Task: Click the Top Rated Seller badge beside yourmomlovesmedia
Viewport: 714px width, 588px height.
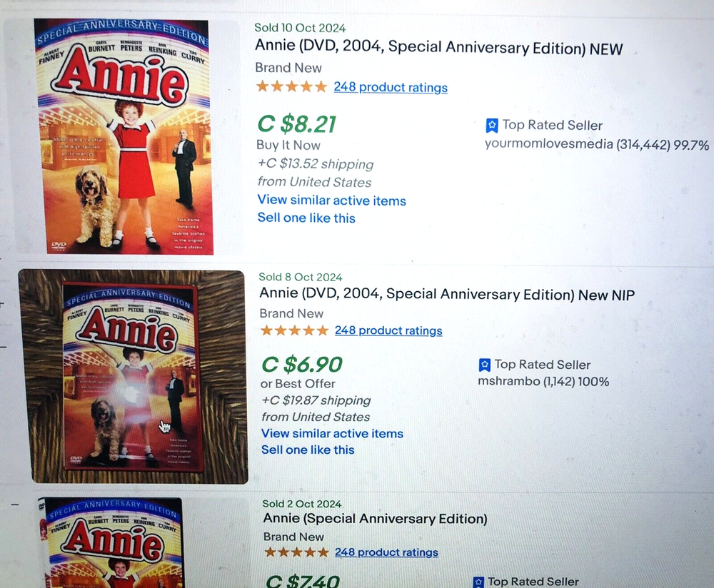Action: pos(492,126)
